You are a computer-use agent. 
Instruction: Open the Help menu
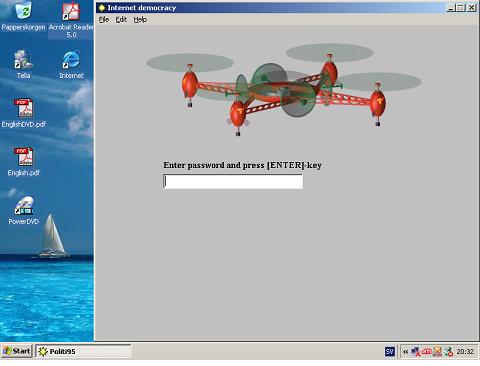point(140,20)
